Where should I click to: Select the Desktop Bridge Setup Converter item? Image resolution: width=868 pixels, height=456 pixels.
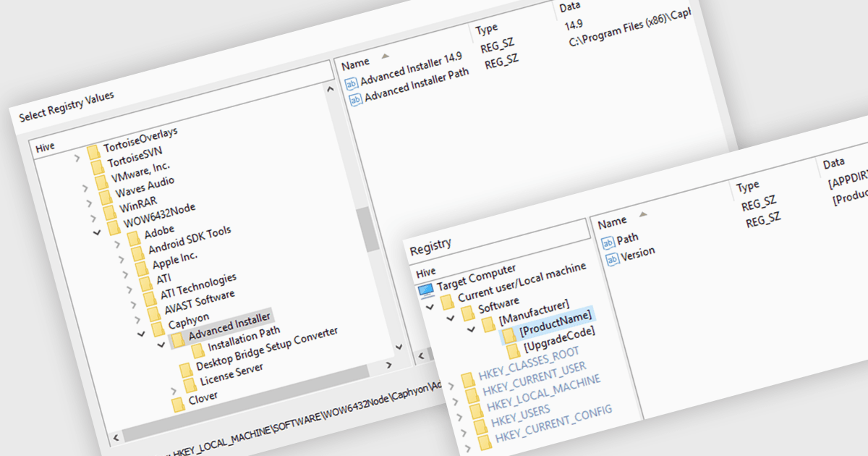pyautogui.click(x=267, y=349)
